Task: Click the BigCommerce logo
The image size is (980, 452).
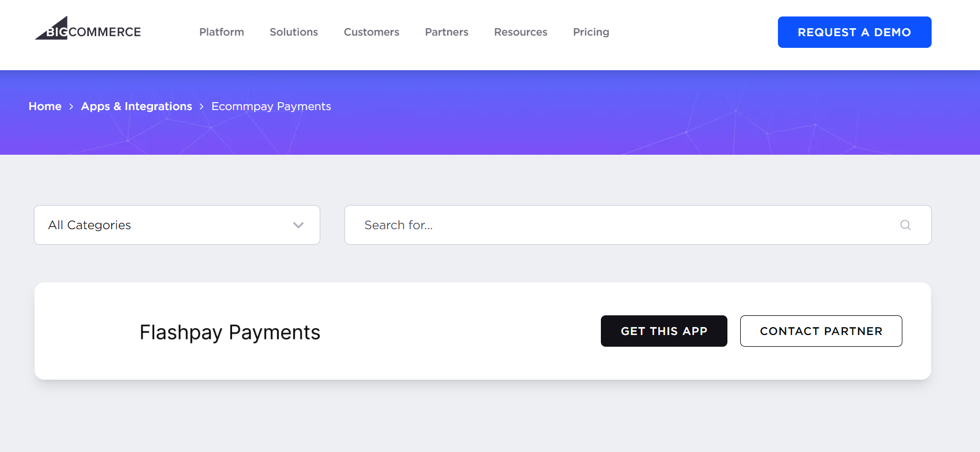Action: click(88, 30)
